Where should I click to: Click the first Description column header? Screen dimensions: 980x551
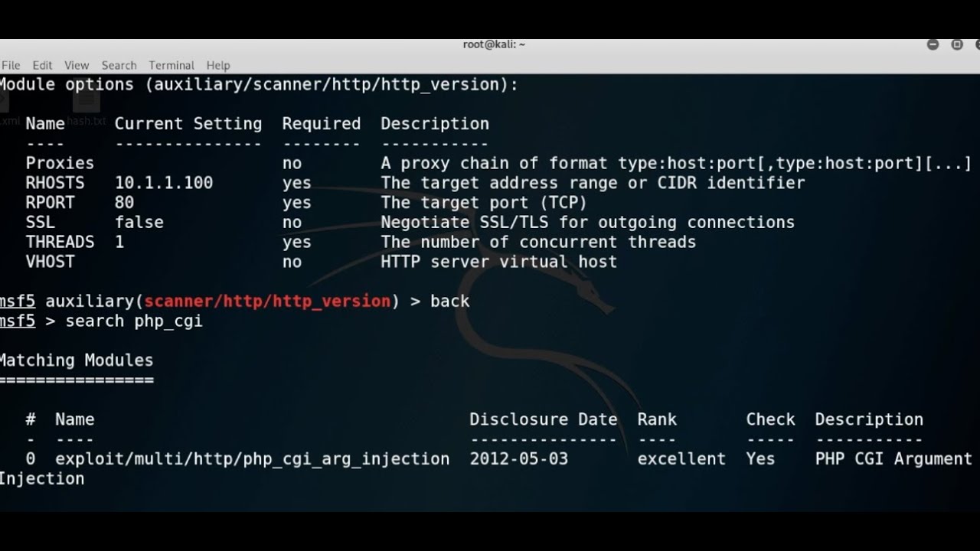[435, 124]
